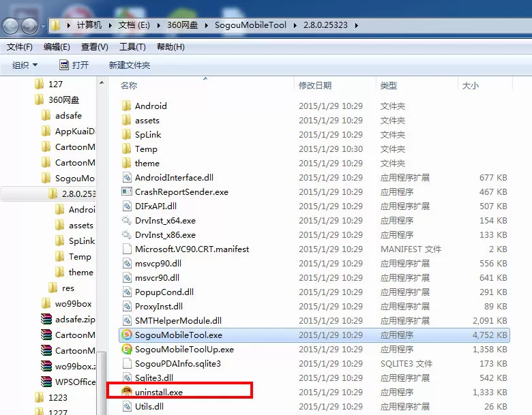Click the Microsoft.VC90.CRT.manifest file icon
Screen dimensions: 532x415
pos(127,249)
